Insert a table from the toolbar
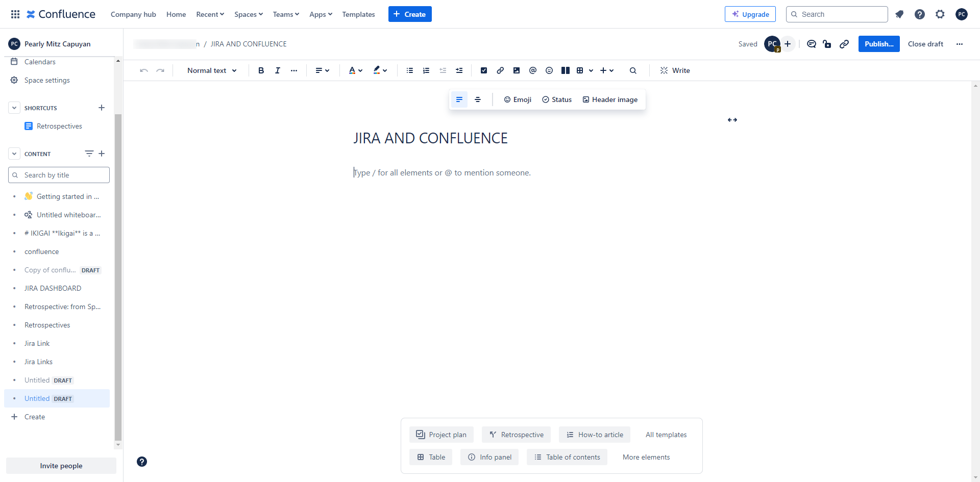 pyautogui.click(x=580, y=70)
